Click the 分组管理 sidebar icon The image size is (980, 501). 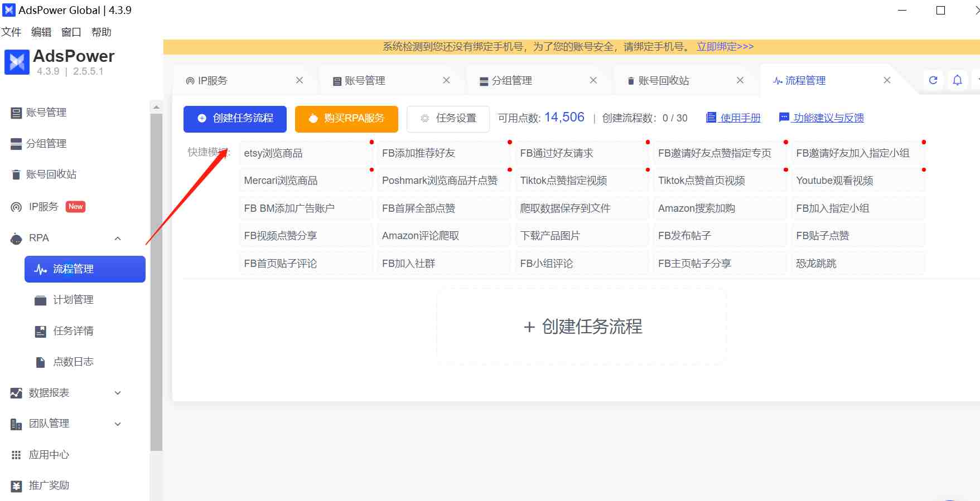(x=16, y=144)
